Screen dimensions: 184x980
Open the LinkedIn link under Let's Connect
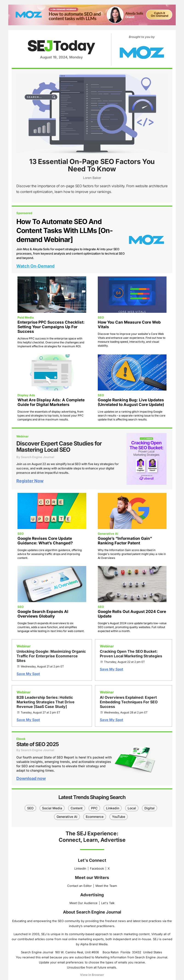click(80, 868)
